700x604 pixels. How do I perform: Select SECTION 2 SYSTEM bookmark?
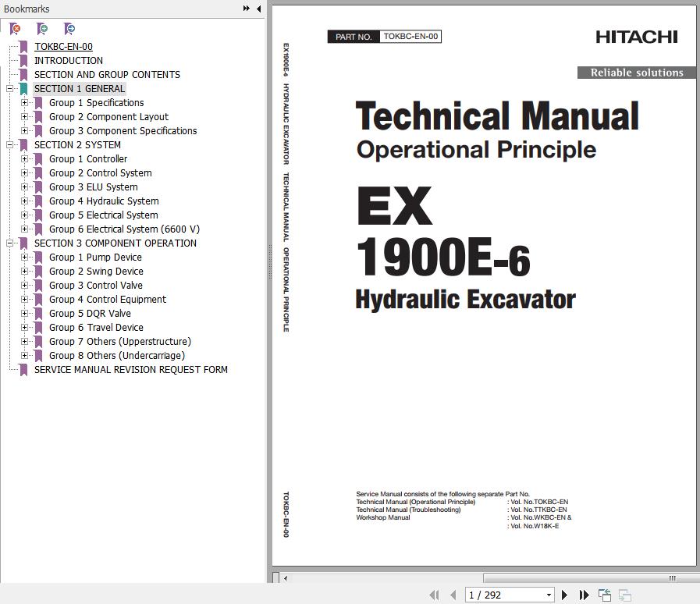(x=77, y=145)
